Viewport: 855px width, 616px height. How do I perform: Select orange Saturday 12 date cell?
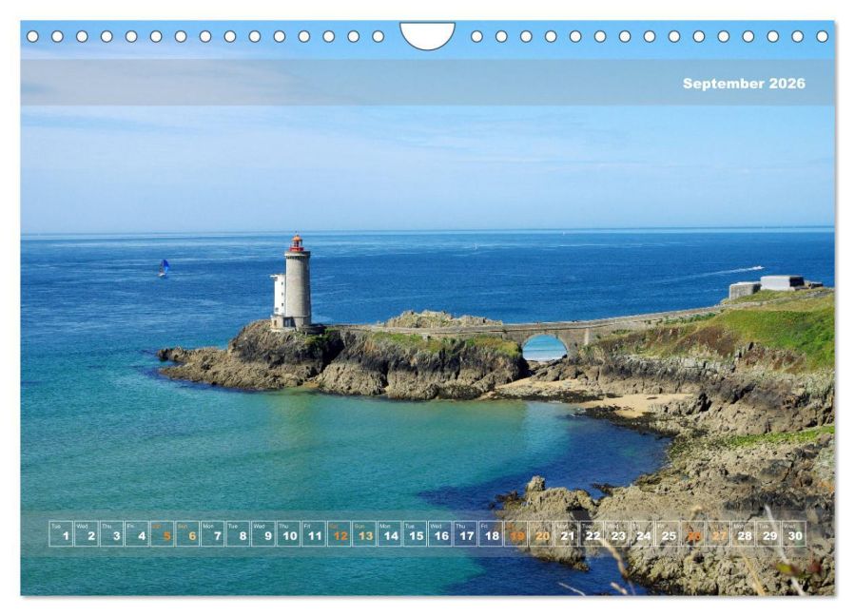point(339,534)
